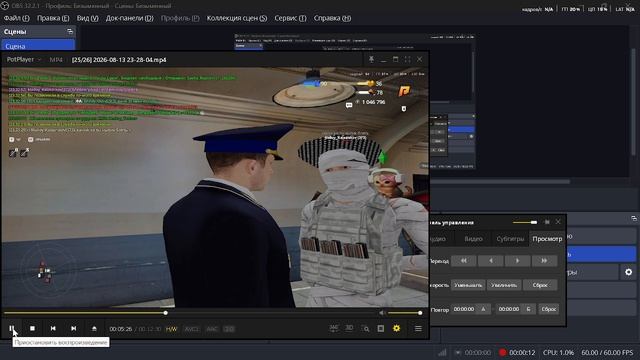Jump far forward with double-right arrow button
The image size is (640, 360).
[x=544, y=261]
